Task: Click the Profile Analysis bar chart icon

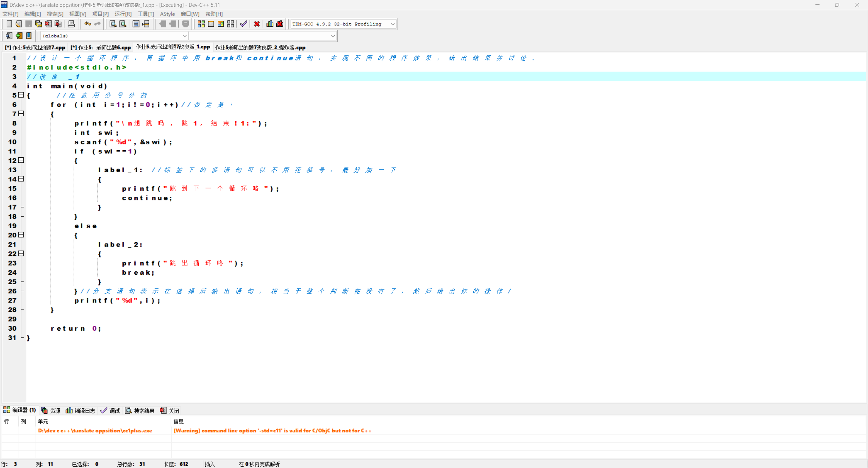Action: click(270, 24)
